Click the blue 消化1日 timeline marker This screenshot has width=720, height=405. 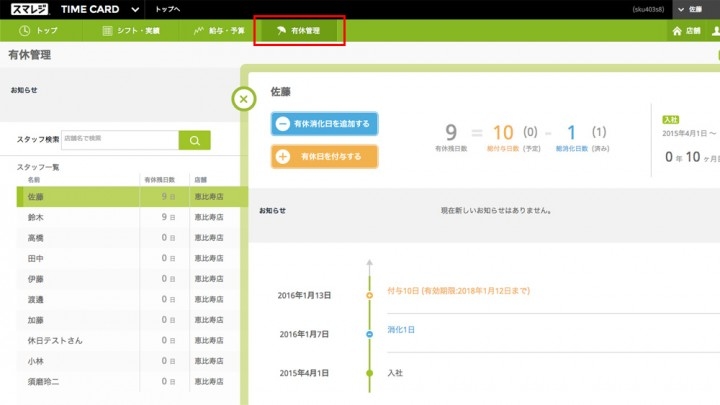pyautogui.click(x=370, y=333)
